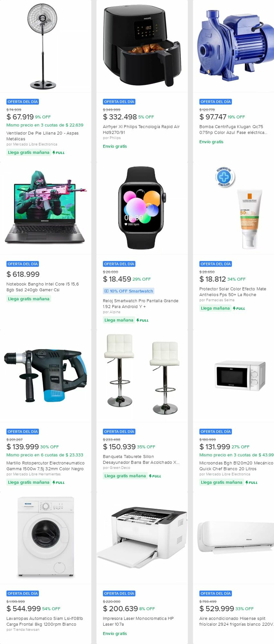Click the Philips Airfryer product photo
Viewport: 274px width, 644px height.
point(142,47)
